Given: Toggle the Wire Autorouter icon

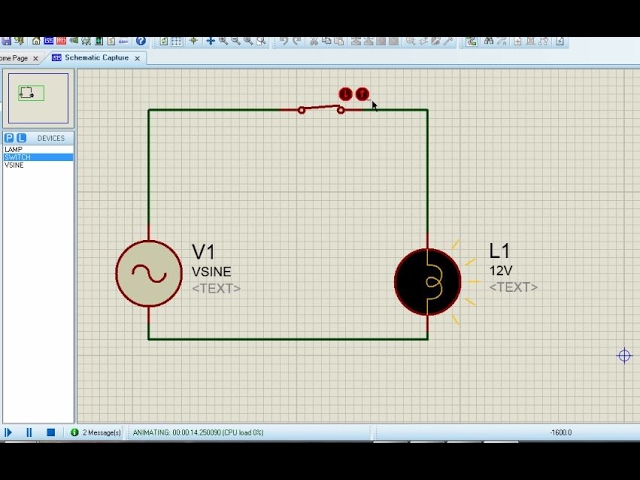Looking at the screenshot, I should tap(472, 41).
